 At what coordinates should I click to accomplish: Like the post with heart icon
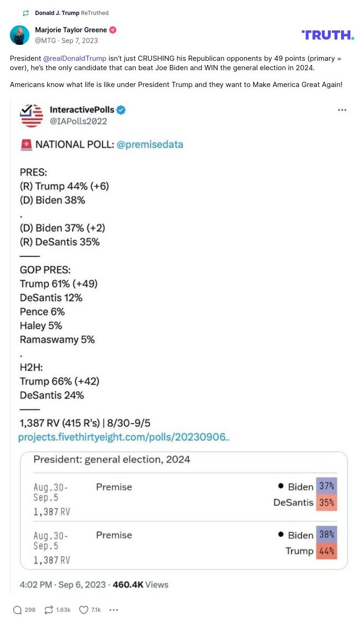tap(84, 610)
